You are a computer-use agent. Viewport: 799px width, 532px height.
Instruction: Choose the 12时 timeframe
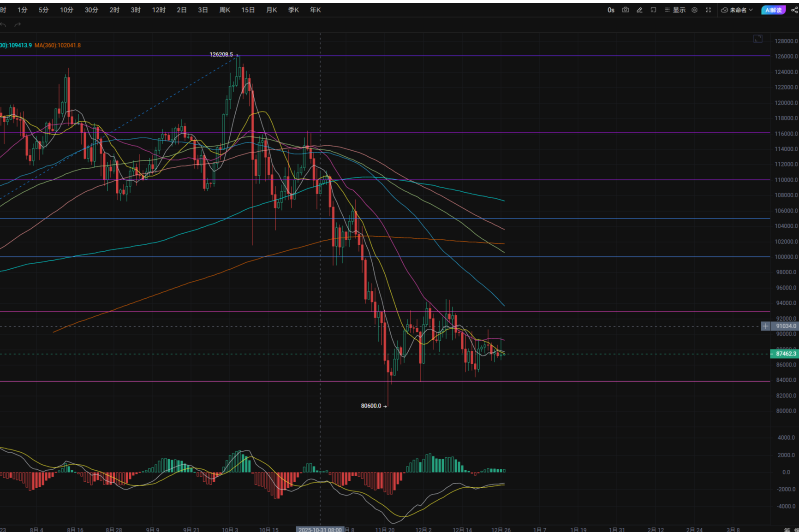tap(159, 10)
